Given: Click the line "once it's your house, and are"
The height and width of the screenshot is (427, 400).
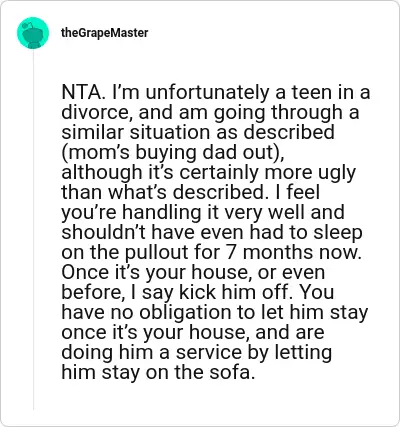Looking at the screenshot, I should pos(193,333).
